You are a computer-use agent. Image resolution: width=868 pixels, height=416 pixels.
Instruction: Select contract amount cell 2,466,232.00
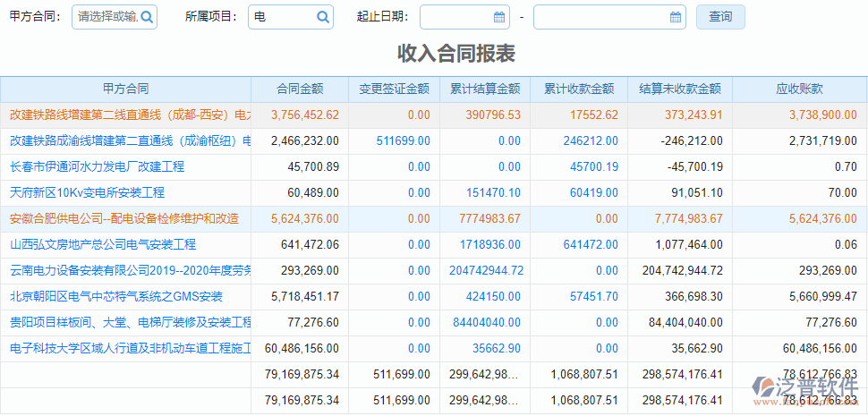coord(305,141)
